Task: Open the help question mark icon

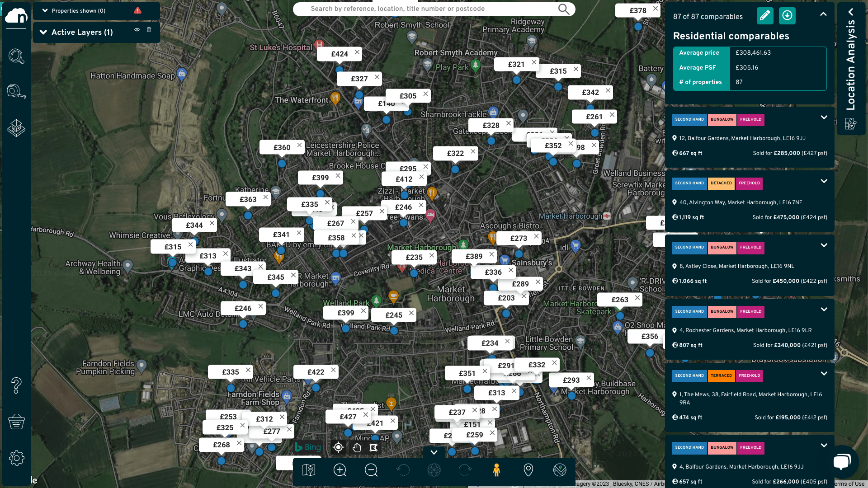Action: 16,385
